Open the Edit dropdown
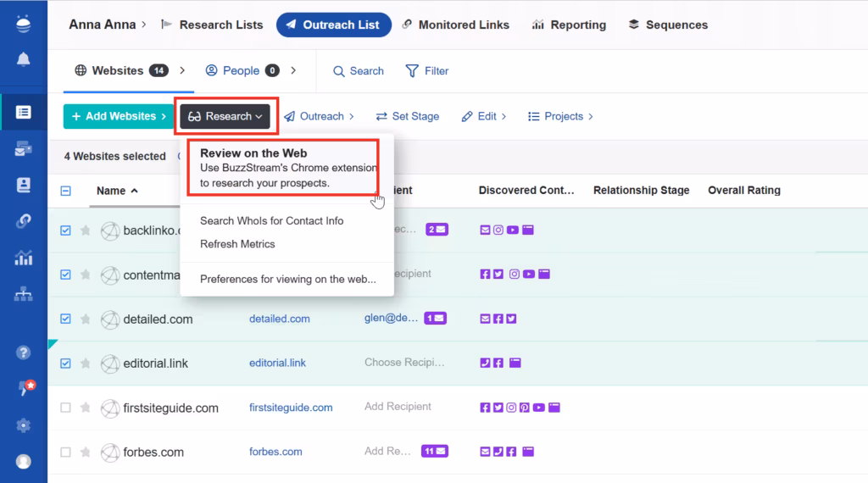 tap(484, 116)
